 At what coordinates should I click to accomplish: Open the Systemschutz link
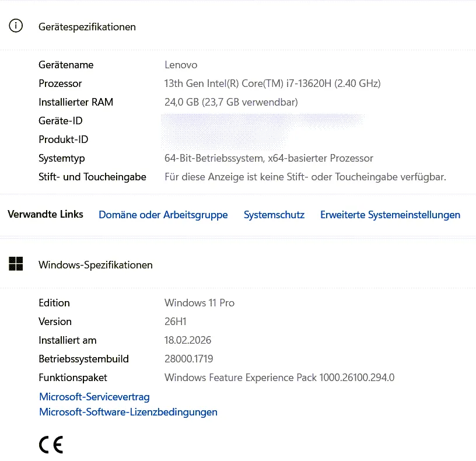coord(274,215)
